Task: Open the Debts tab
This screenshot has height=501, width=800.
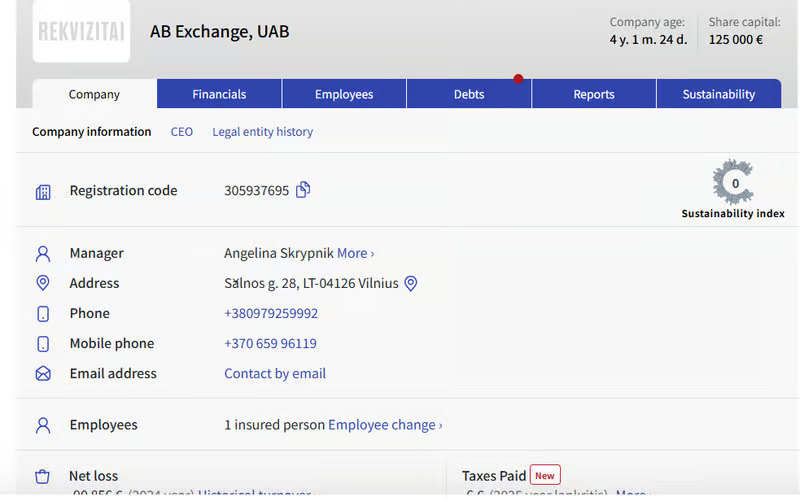Action: (x=469, y=94)
